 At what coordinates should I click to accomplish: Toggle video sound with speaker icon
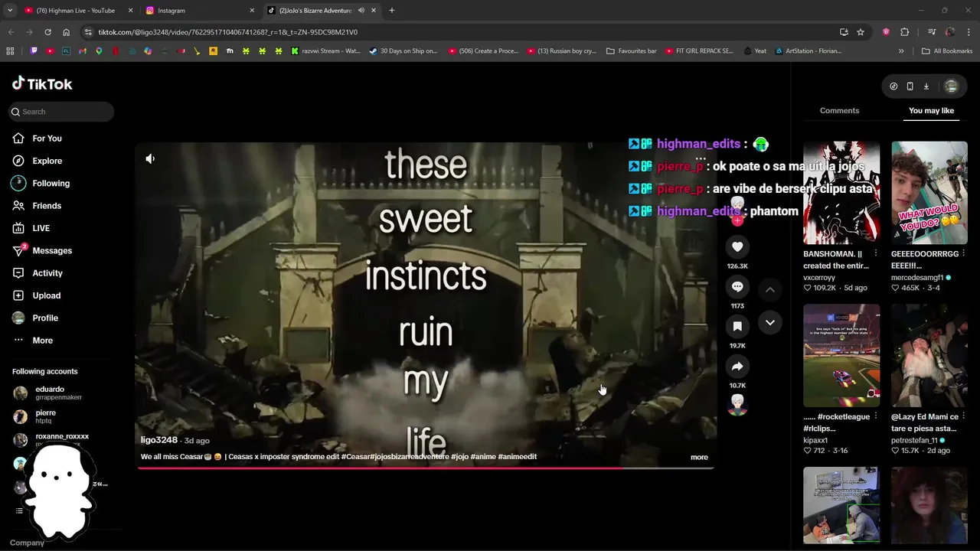[150, 159]
